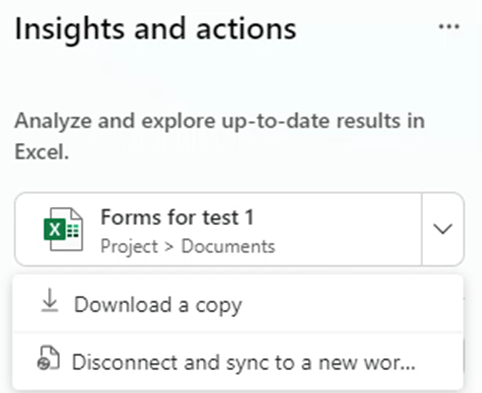Click the vertical divider beside the chevron
The height and width of the screenshot is (393, 482).
tap(422, 229)
